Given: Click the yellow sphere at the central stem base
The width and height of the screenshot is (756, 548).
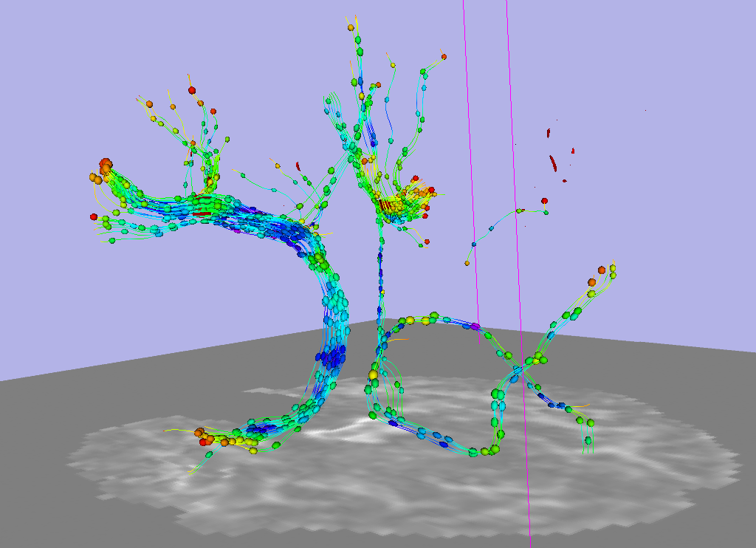Looking at the screenshot, I should pos(373,374).
